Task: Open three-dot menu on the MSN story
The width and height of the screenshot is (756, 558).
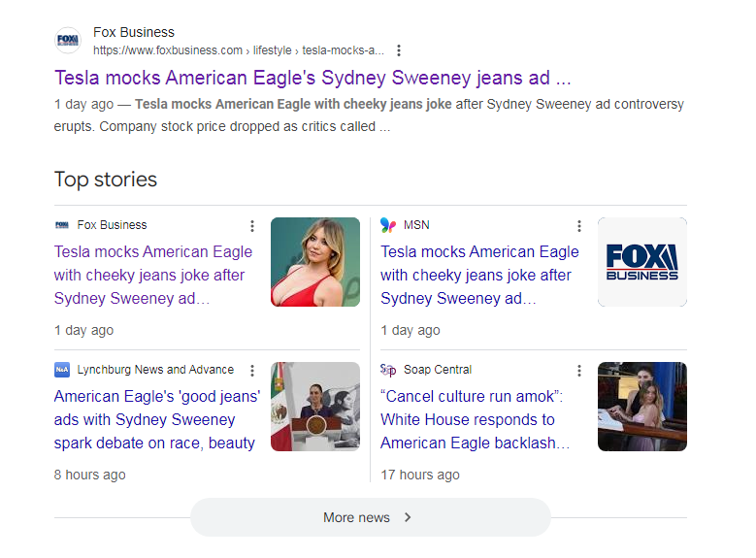Action: pyautogui.click(x=579, y=226)
